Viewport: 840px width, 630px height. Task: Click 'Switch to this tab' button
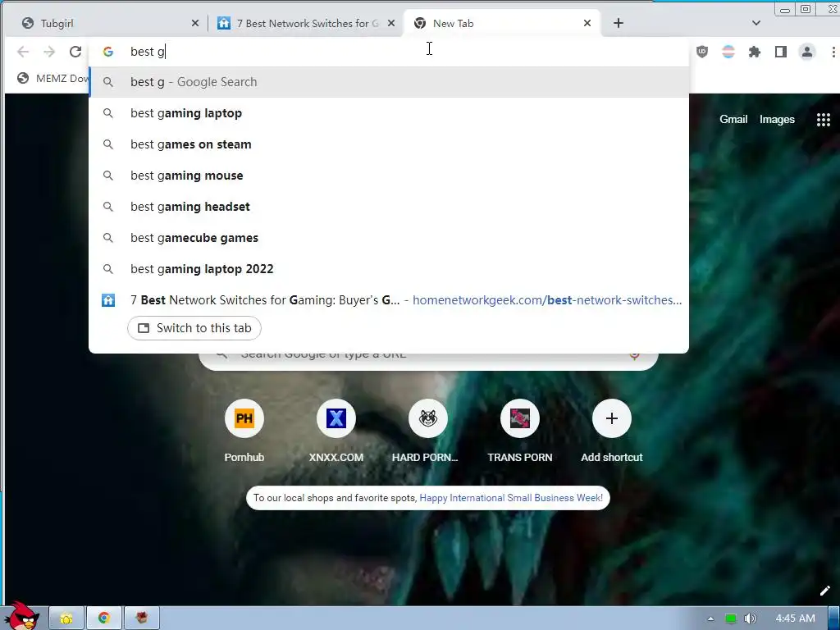tap(194, 328)
